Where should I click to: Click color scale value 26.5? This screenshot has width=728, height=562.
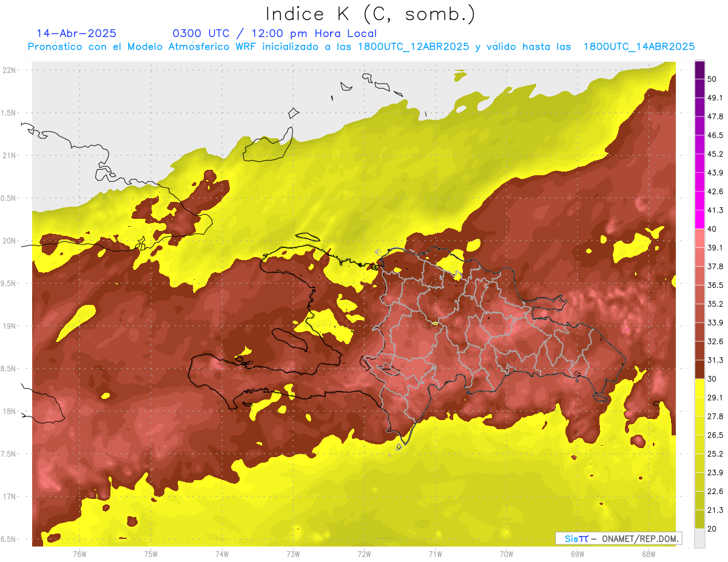[715, 435]
